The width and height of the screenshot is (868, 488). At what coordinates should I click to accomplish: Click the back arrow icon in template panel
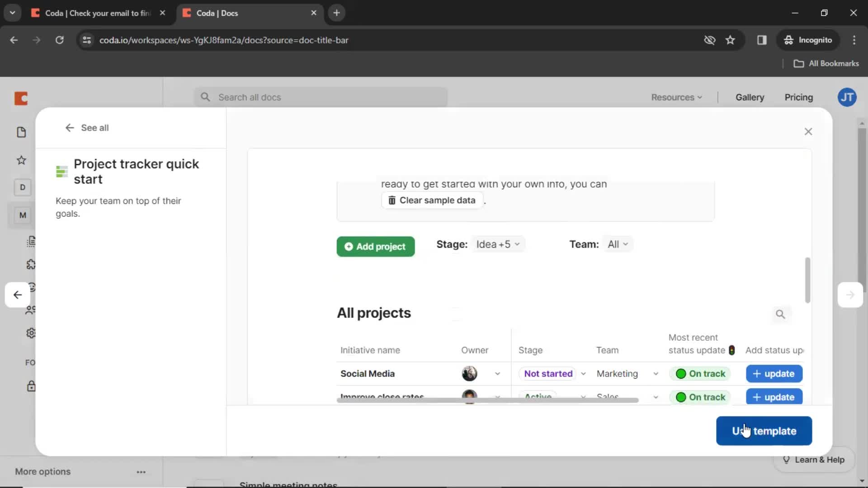coord(69,127)
